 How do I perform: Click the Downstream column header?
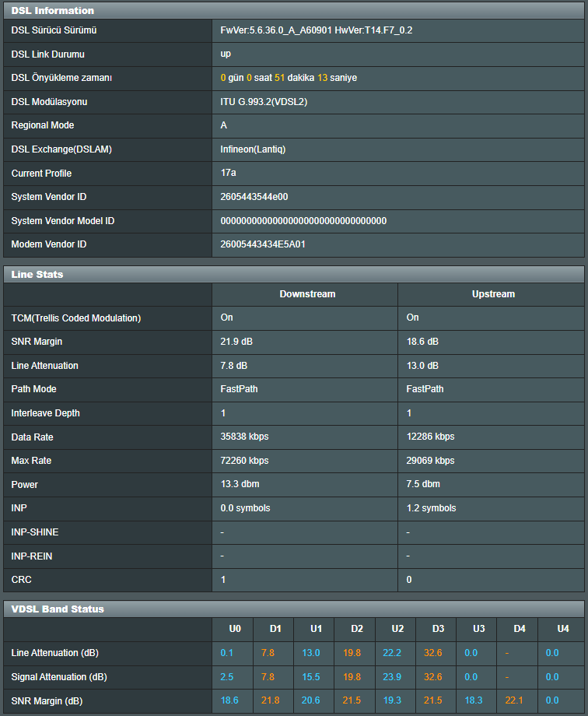[x=307, y=294]
